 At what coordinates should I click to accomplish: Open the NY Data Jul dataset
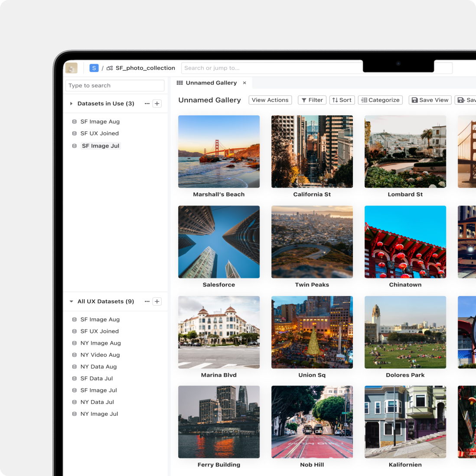[x=97, y=402]
